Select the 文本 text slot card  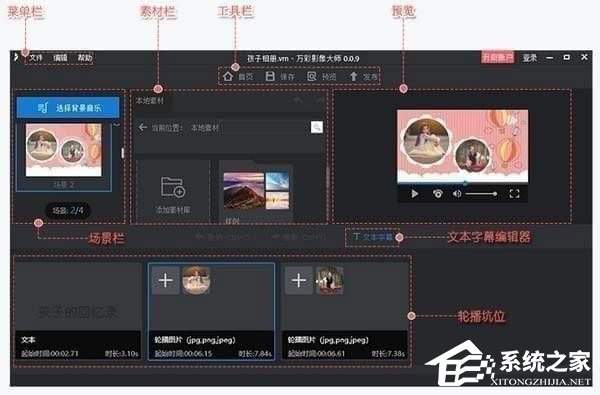click(78, 310)
